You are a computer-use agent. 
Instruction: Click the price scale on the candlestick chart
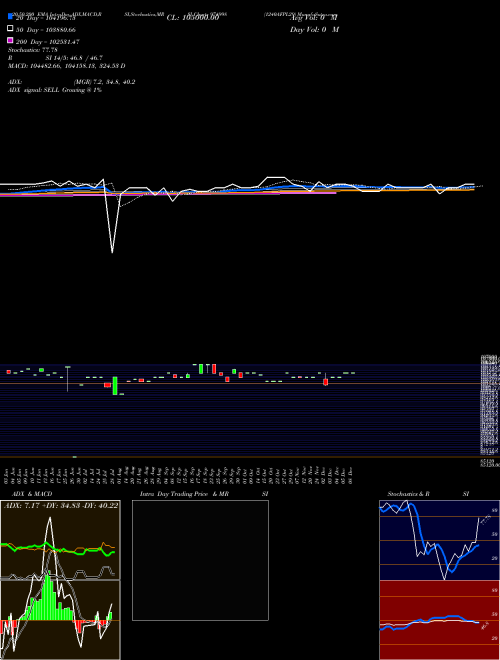point(490,411)
